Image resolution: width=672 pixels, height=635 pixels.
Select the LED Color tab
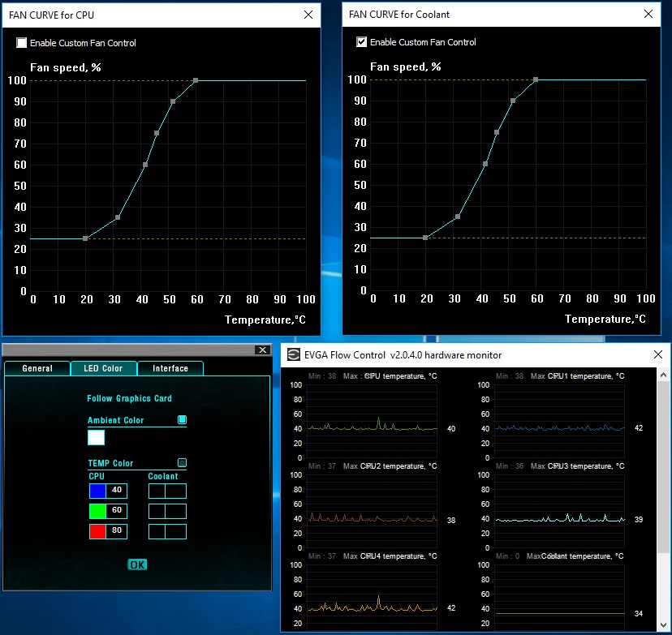(103, 368)
